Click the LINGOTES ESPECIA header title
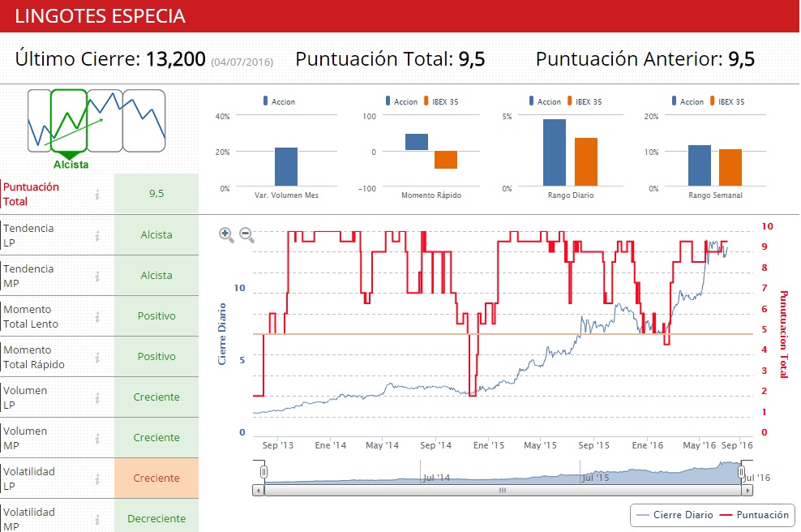This screenshot has height=532, width=801. [101, 16]
